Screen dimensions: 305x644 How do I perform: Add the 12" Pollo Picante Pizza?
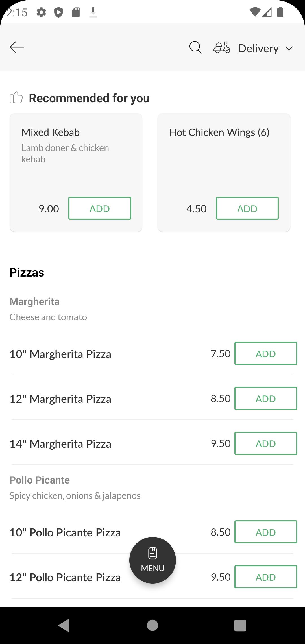(x=266, y=577)
